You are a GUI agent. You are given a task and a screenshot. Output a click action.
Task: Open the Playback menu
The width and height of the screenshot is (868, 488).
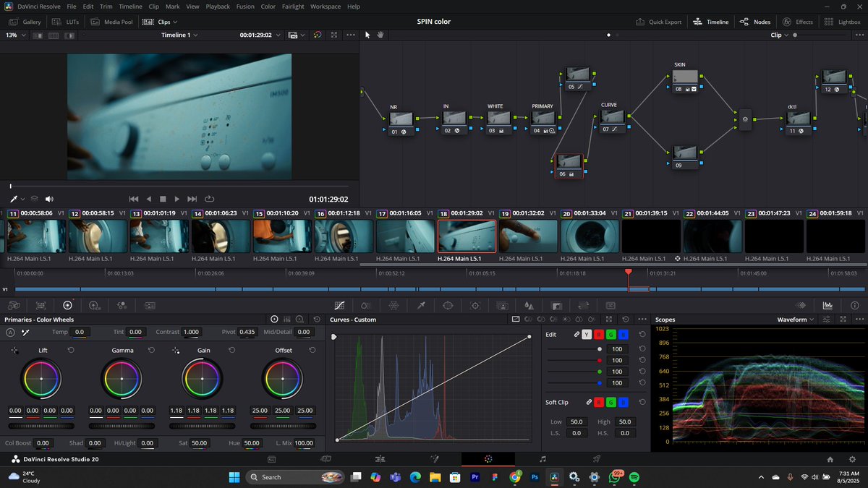218,6
